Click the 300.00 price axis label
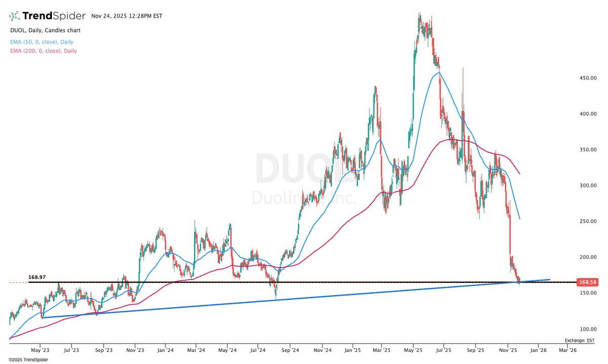The image size is (608, 364). tap(588, 186)
